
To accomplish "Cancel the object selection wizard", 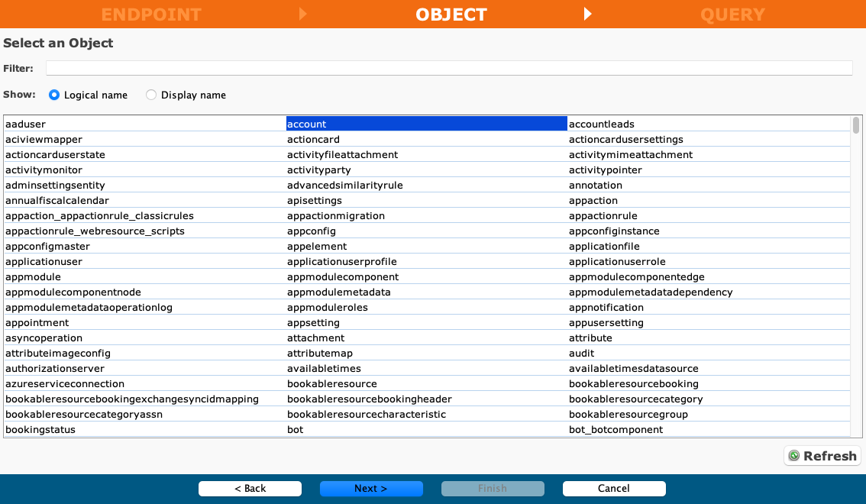I will [x=614, y=489].
